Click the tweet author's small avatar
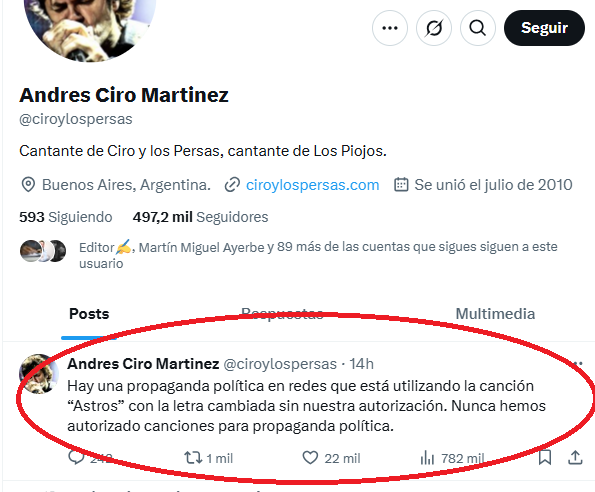Screen dimensions: 595x492 (x=39, y=374)
